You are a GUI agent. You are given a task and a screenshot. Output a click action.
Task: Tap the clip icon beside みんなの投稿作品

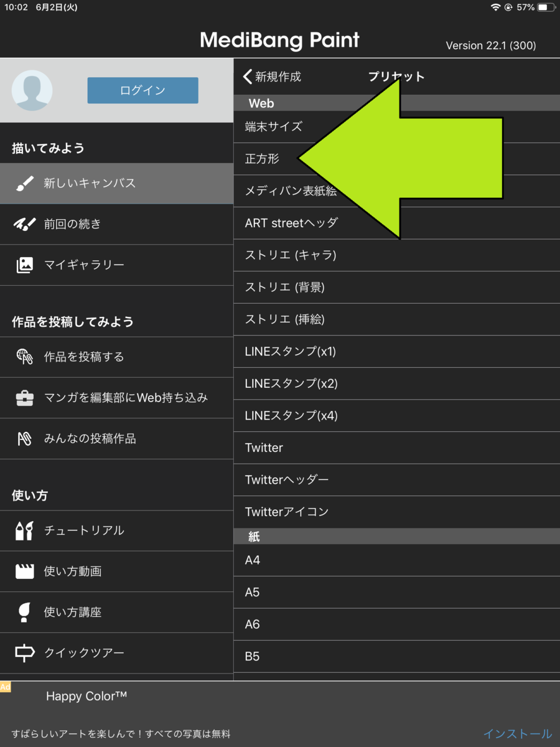tap(24, 439)
